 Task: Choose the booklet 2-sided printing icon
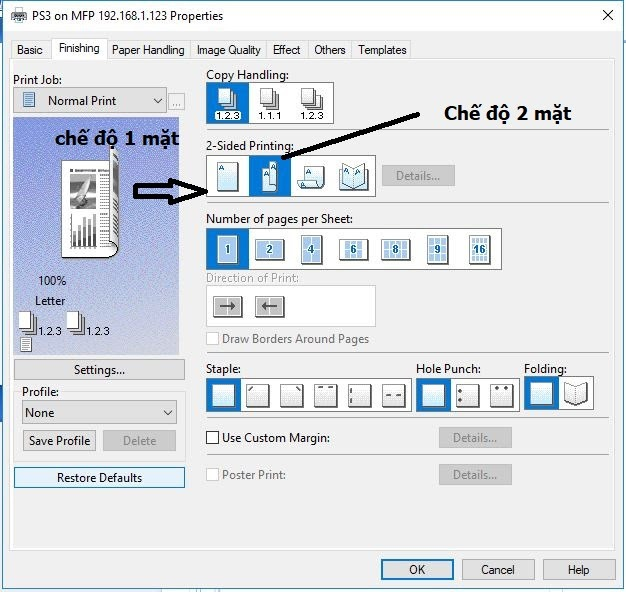click(x=353, y=176)
